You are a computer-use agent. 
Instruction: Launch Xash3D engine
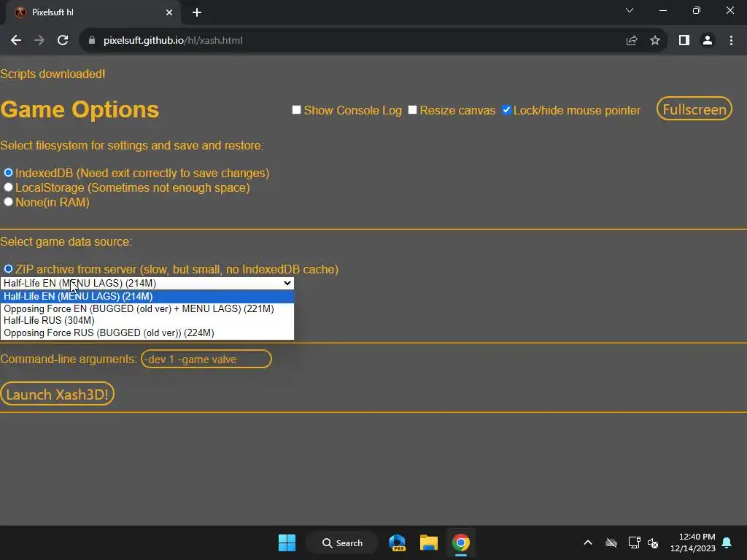coord(57,394)
